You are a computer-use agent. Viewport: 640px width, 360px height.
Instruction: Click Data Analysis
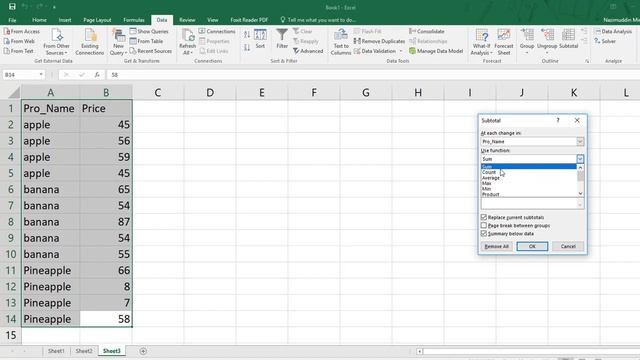pyautogui.click(x=613, y=31)
